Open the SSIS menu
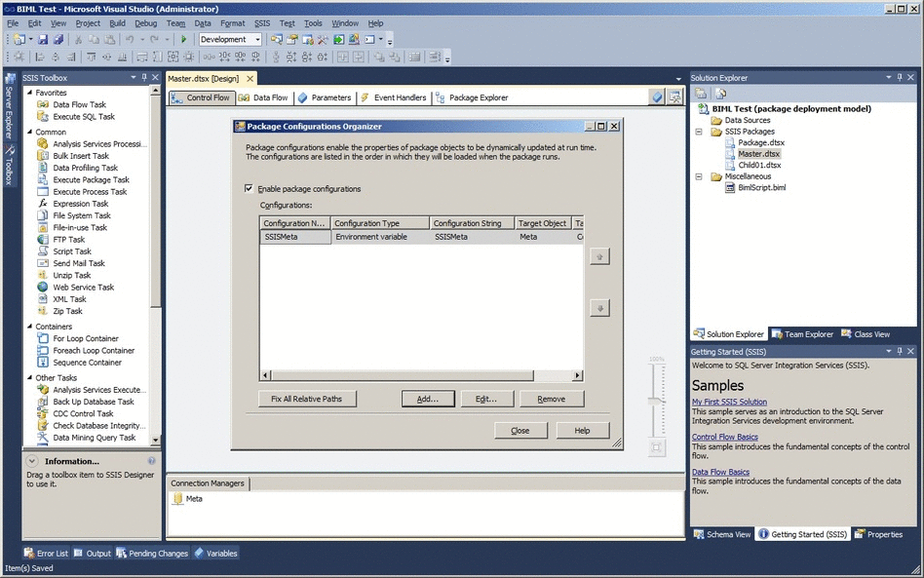Image resolution: width=924 pixels, height=578 pixels. click(x=262, y=23)
